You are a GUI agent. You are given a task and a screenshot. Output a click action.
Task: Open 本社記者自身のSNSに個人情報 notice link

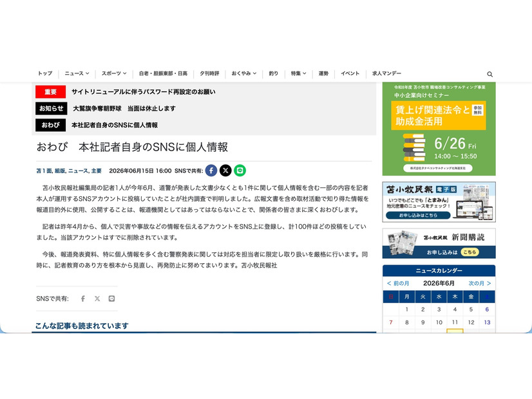pos(115,125)
